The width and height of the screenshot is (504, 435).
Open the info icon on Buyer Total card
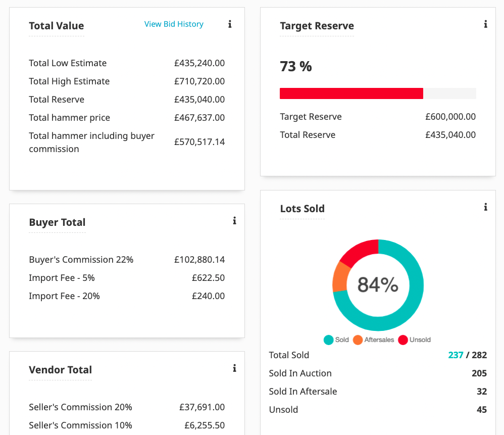234,220
